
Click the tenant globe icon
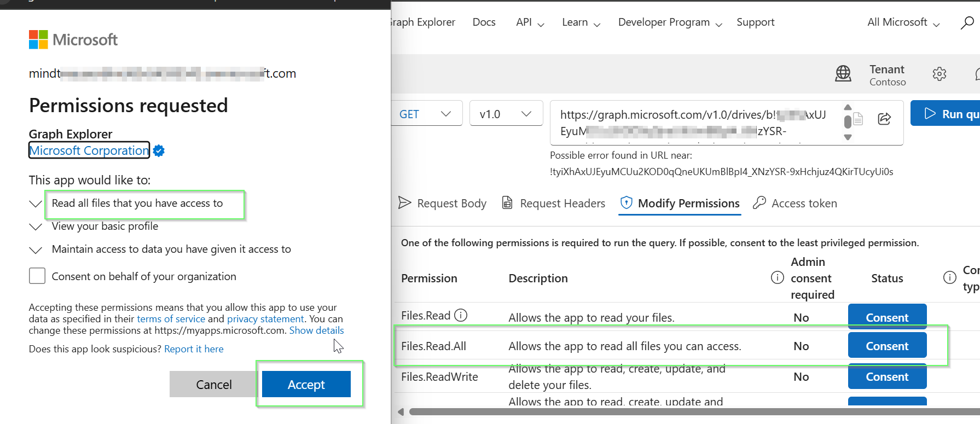coord(843,73)
